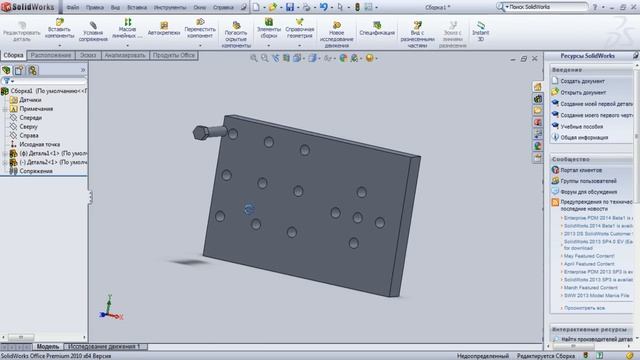Expand (ф) Деталь1<1> tree node

click(5, 153)
